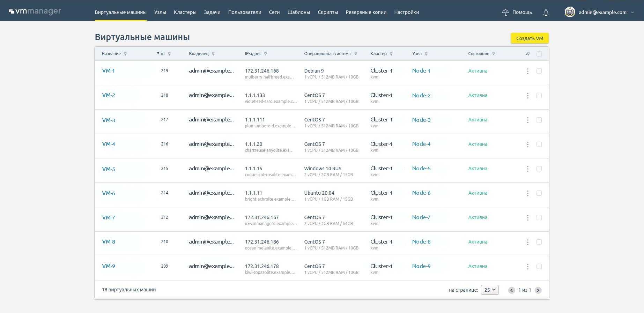Click the VMmanager logo

[35, 12]
